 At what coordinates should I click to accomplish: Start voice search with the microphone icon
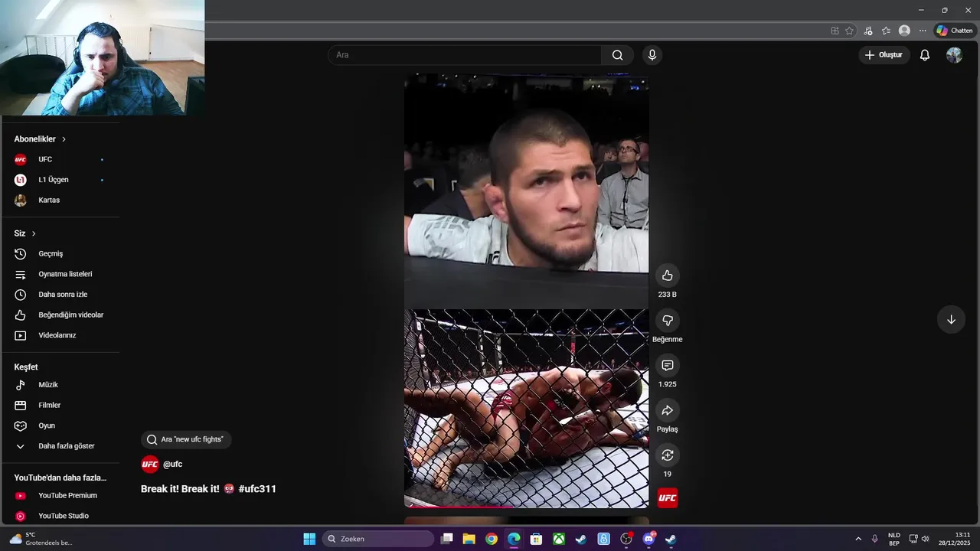[x=652, y=55]
